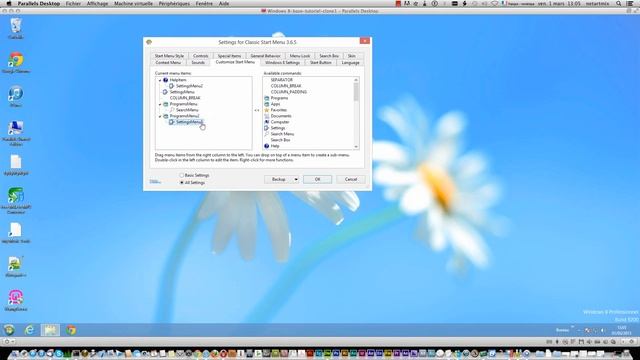Click the Documents icon in available commands

tap(267, 116)
